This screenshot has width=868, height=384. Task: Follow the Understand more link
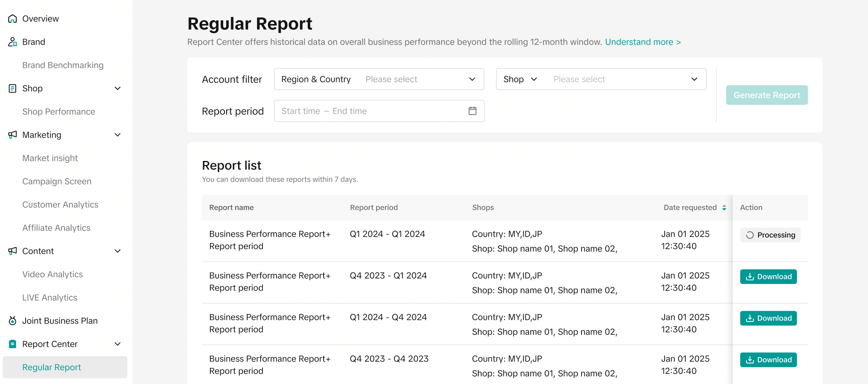tap(643, 42)
